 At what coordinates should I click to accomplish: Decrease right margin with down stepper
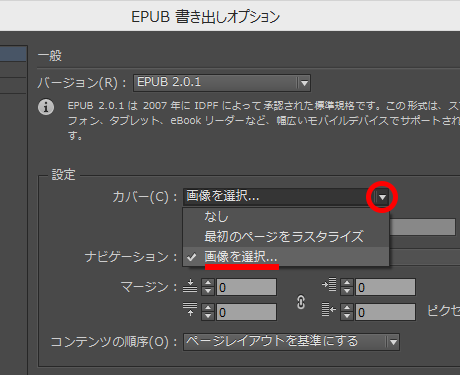[347, 316]
